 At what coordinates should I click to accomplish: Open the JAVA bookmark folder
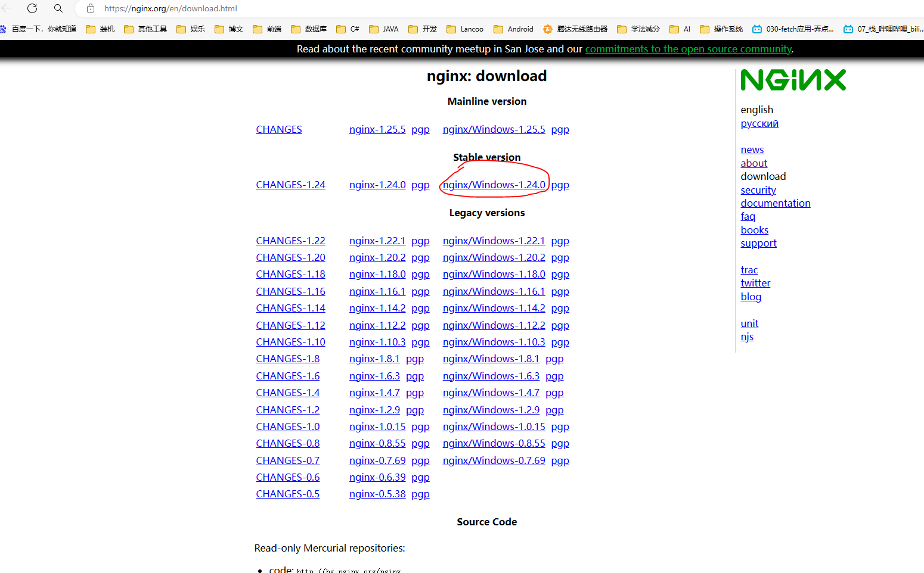(x=384, y=29)
